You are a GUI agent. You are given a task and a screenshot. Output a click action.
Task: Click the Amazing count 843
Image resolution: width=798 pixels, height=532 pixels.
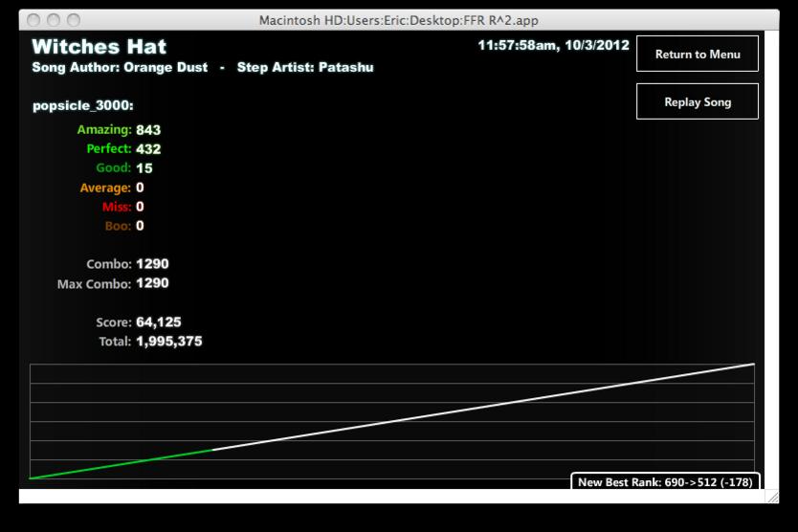click(x=148, y=130)
